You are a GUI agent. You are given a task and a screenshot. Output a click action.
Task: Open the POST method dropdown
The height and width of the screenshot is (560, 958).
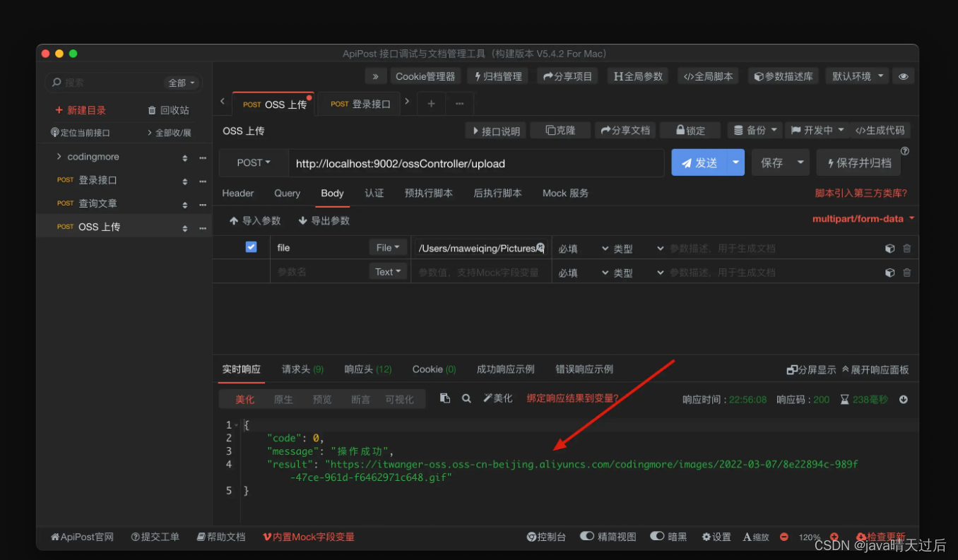[x=253, y=162]
